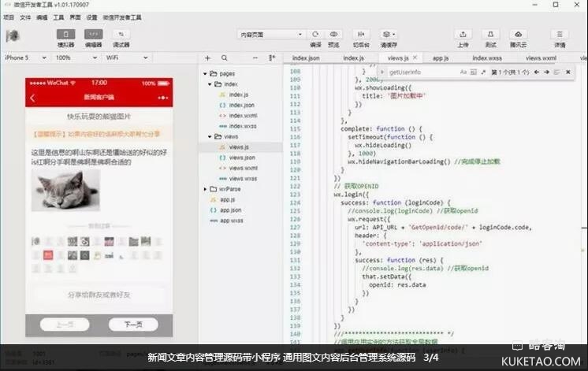588x371 pixels.
Task: Toggle the 调试器 debugger panel button
Action: point(121,35)
